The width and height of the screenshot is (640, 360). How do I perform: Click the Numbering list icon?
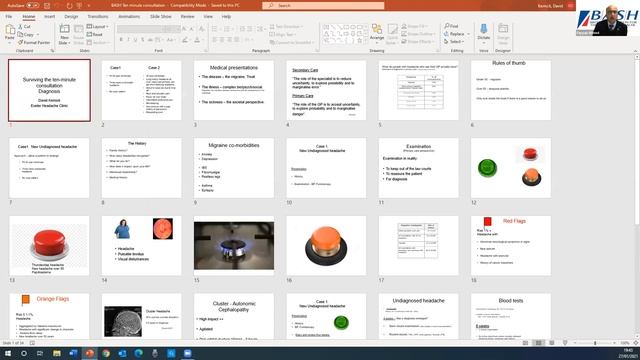click(x=227, y=29)
